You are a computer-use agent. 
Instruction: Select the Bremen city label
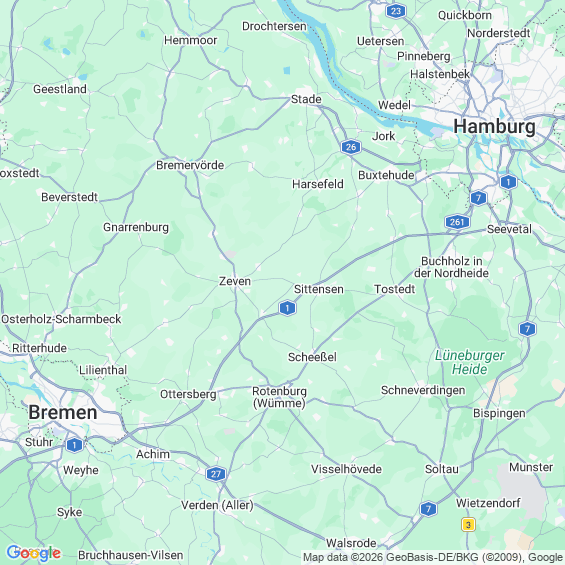(x=63, y=412)
